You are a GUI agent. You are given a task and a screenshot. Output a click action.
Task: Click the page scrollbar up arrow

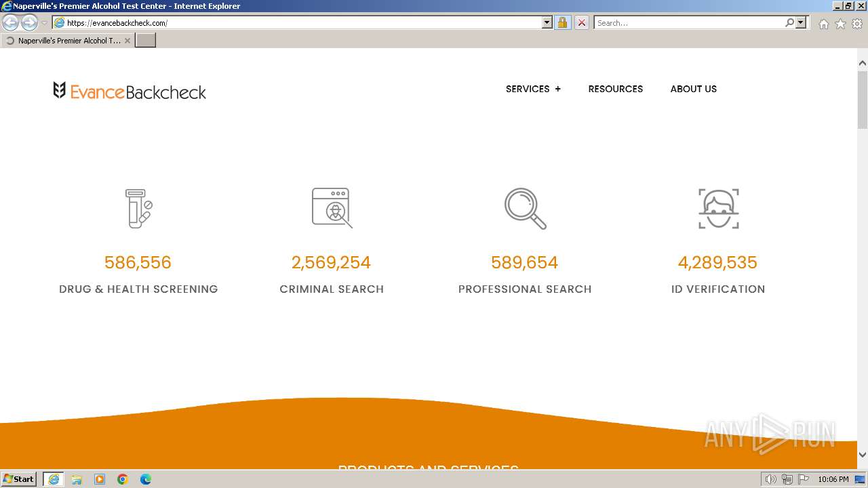(863, 63)
